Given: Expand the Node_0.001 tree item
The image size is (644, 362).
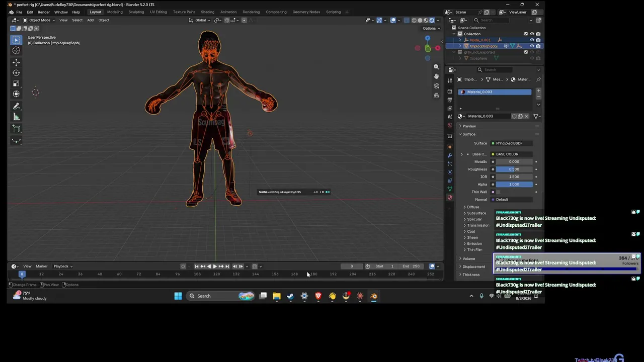Looking at the screenshot, I should [x=460, y=40].
